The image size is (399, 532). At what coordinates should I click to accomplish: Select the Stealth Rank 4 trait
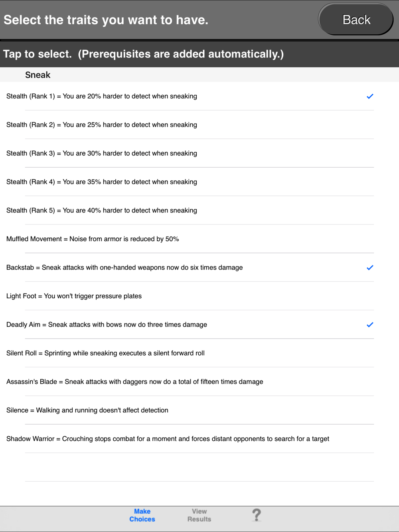(199, 182)
